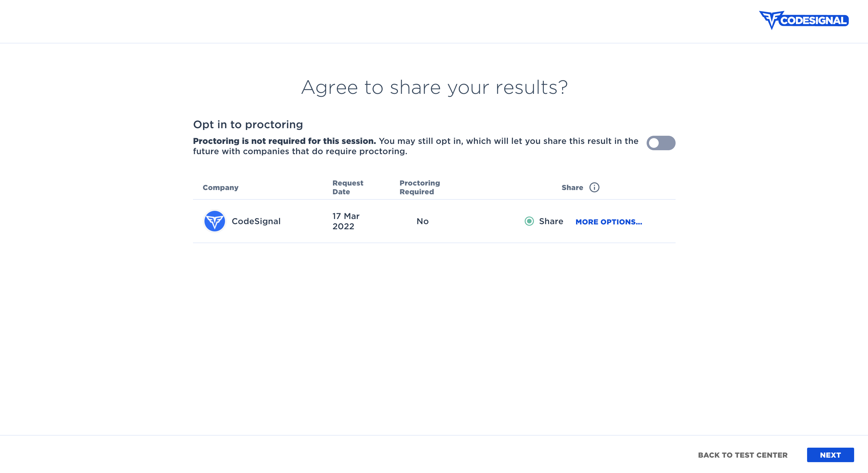The image size is (868, 473).
Task: Click the 'future with companies' description line
Action: point(300,151)
